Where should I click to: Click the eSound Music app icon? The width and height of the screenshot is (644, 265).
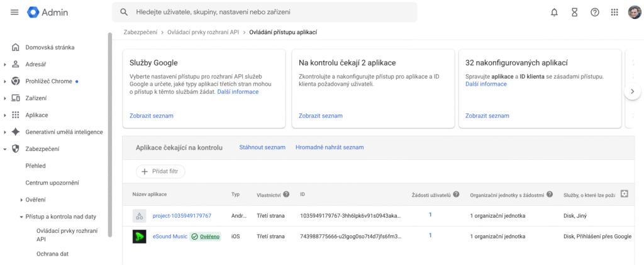coord(139,236)
